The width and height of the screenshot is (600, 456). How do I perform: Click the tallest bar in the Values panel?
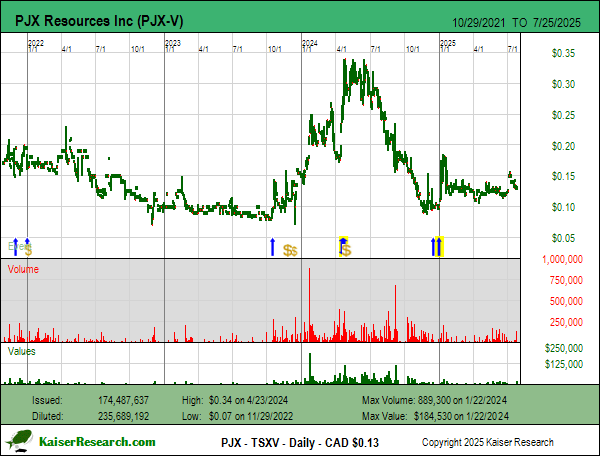point(310,368)
